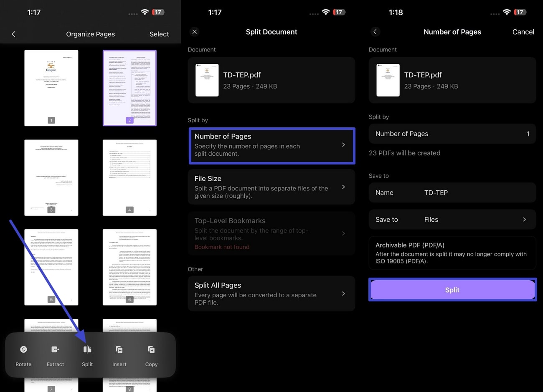This screenshot has height=392, width=543.
Task: Tap the back arrow on Organize Pages
Action: click(14, 34)
